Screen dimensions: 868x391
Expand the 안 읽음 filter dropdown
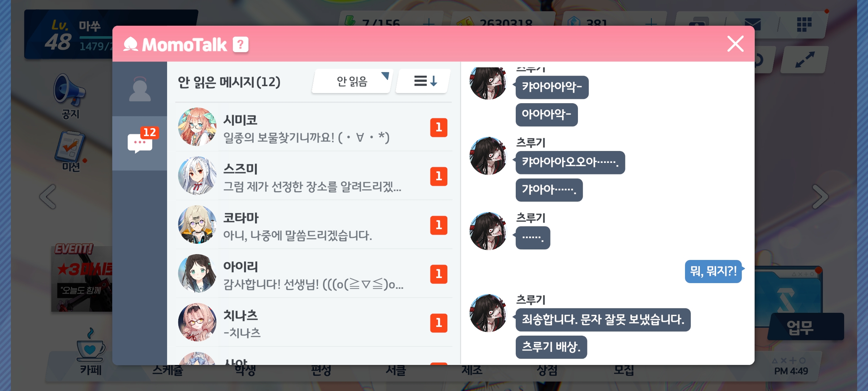click(352, 81)
